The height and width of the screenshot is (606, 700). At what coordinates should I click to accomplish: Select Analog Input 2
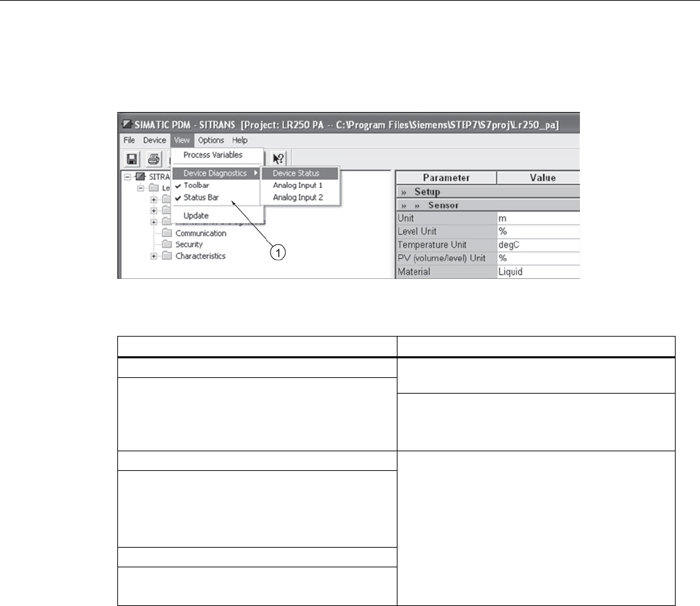(300, 197)
